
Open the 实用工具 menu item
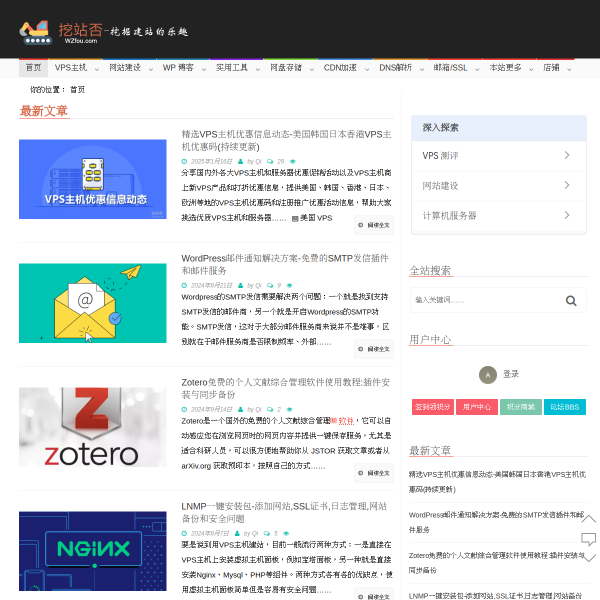pos(232,68)
